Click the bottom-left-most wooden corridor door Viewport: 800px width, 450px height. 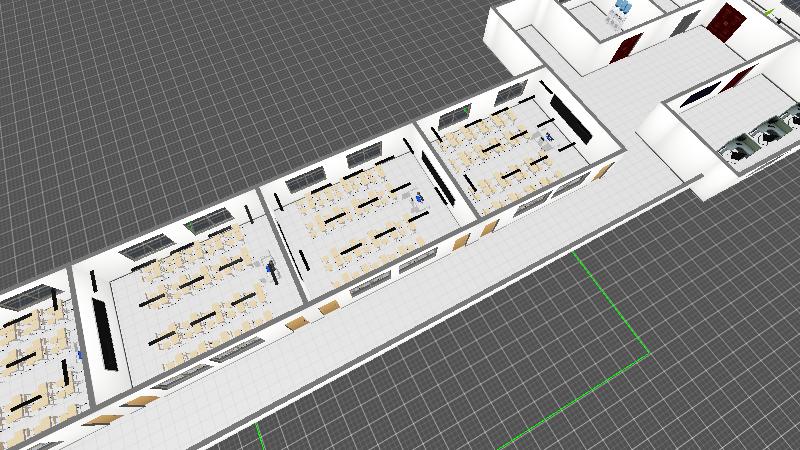[98, 419]
